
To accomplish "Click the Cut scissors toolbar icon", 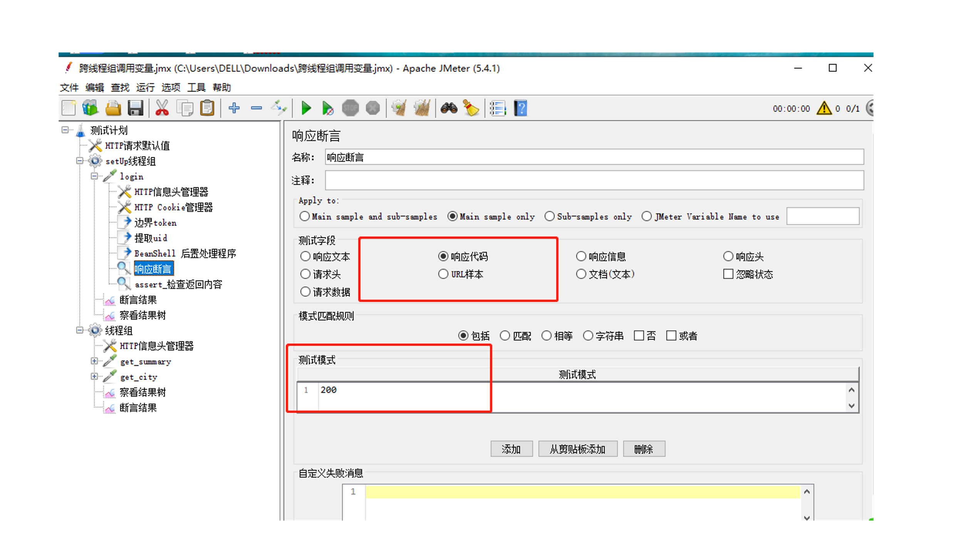I will 162,109.
